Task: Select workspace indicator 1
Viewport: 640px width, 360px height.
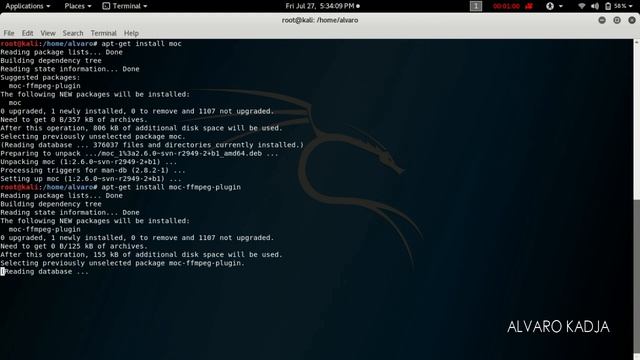Action: [x=476, y=6]
